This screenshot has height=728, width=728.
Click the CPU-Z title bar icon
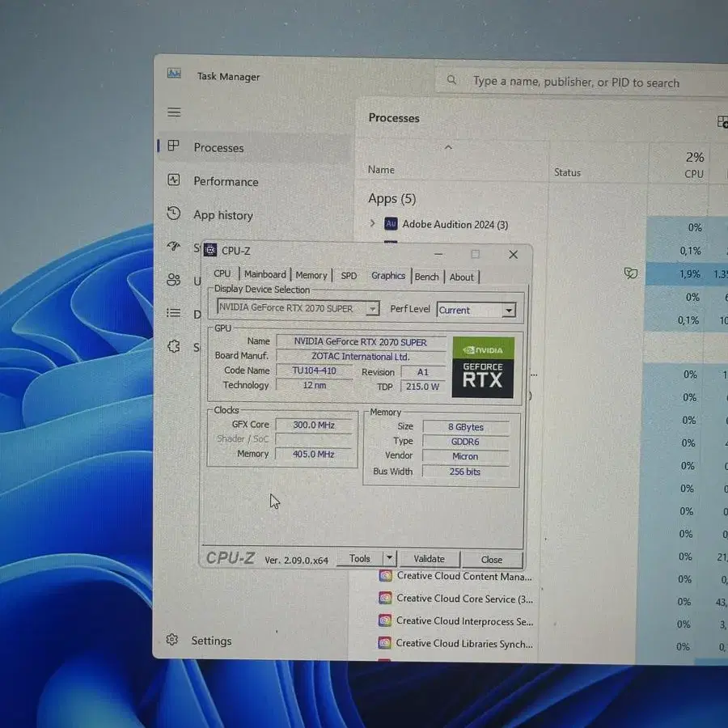pos(210,250)
